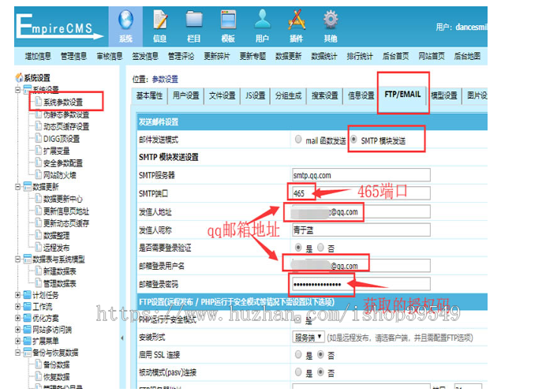
Task: Click page icon beside 恢复数据
Action: pos(39,376)
